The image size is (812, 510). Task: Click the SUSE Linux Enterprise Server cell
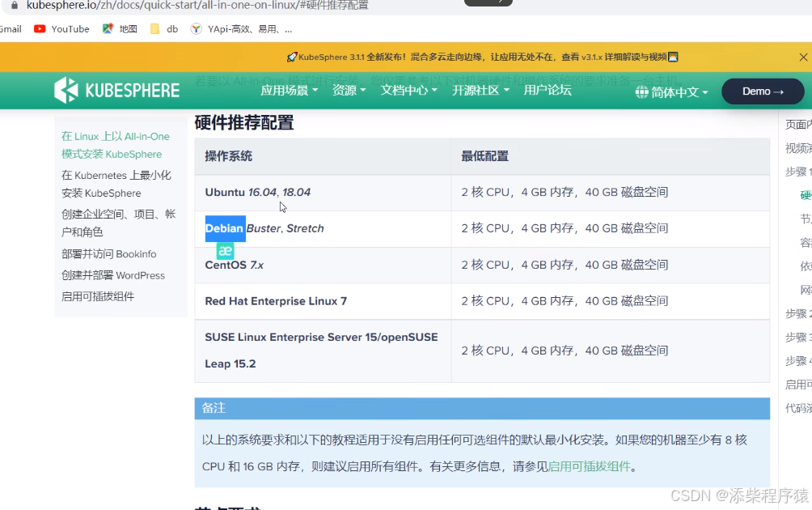pos(322,351)
